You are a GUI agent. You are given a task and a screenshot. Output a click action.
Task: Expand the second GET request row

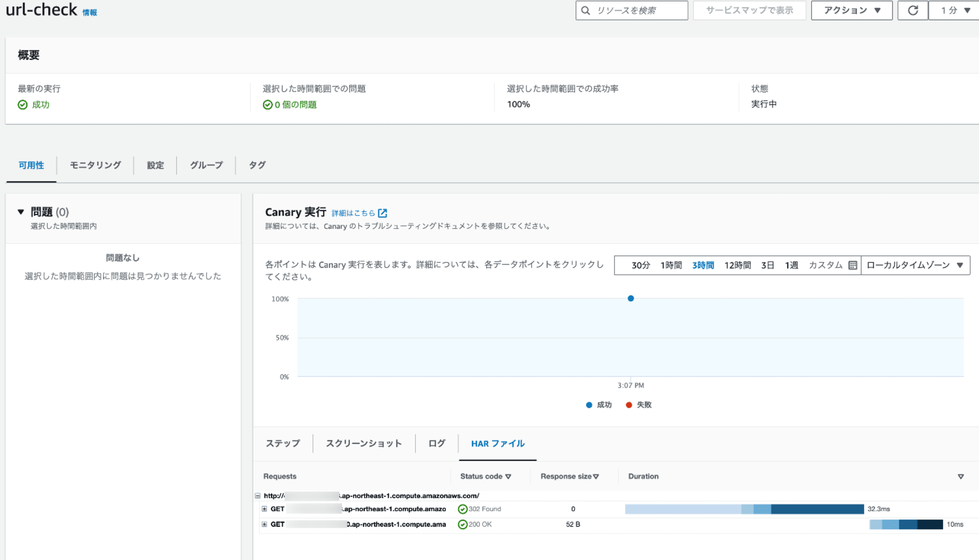coord(264,524)
